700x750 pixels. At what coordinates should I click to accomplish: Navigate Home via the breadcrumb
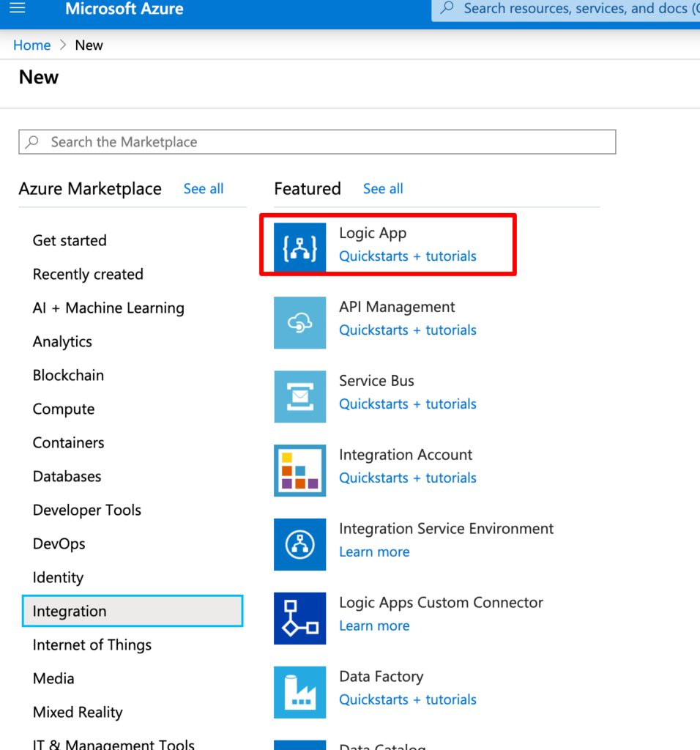(31, 45)
